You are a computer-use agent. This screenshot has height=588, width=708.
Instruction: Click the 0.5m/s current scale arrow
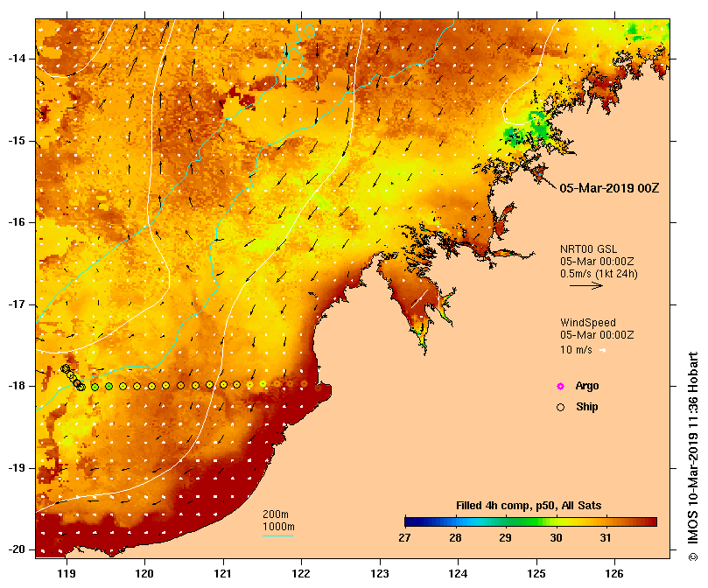coord(586,285)
